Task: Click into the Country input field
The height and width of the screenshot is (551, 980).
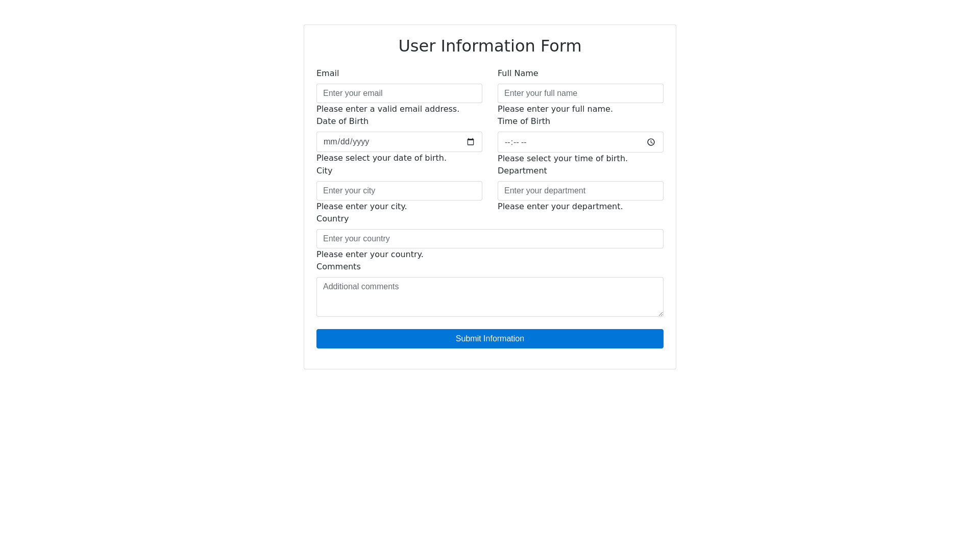Action: 489,239
